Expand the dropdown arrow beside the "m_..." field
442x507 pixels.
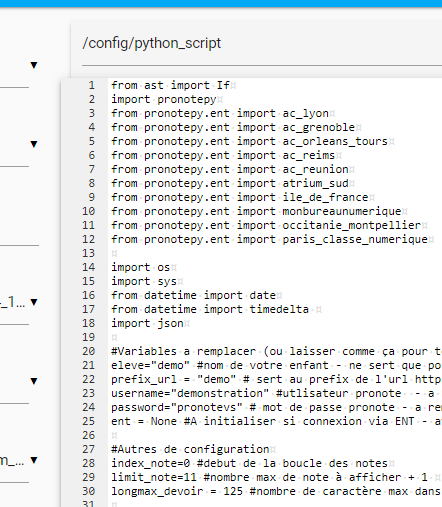coord(34,460)
